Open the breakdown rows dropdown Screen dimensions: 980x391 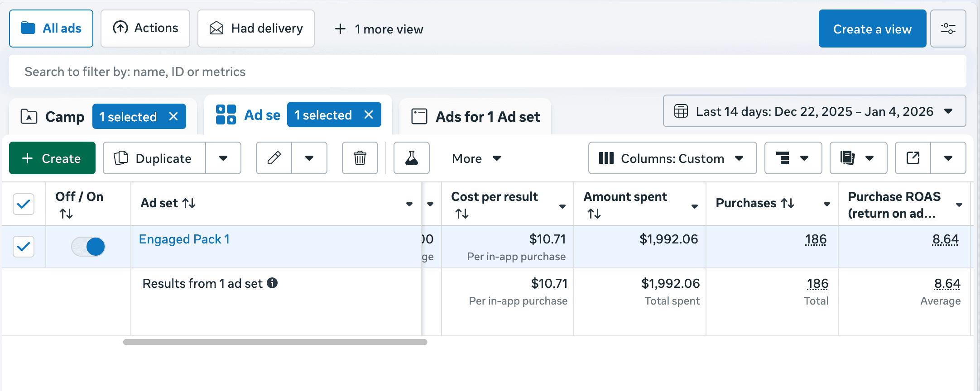coord(793,158)
